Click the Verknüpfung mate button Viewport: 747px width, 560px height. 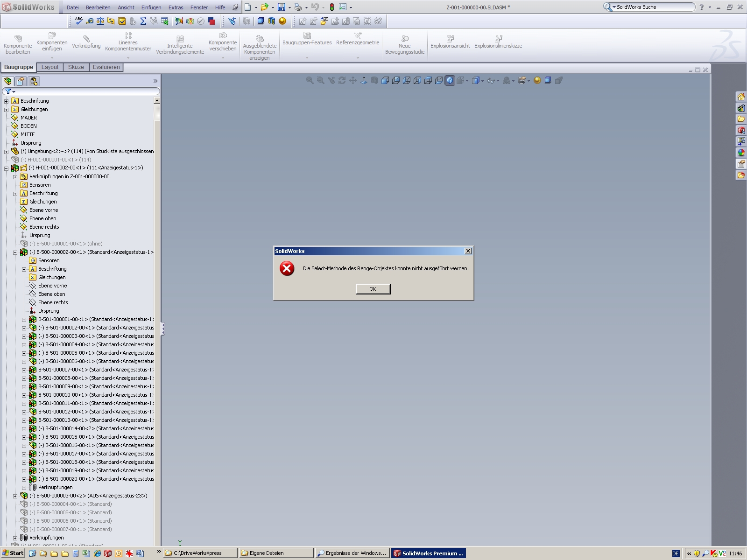pos(86,42)
